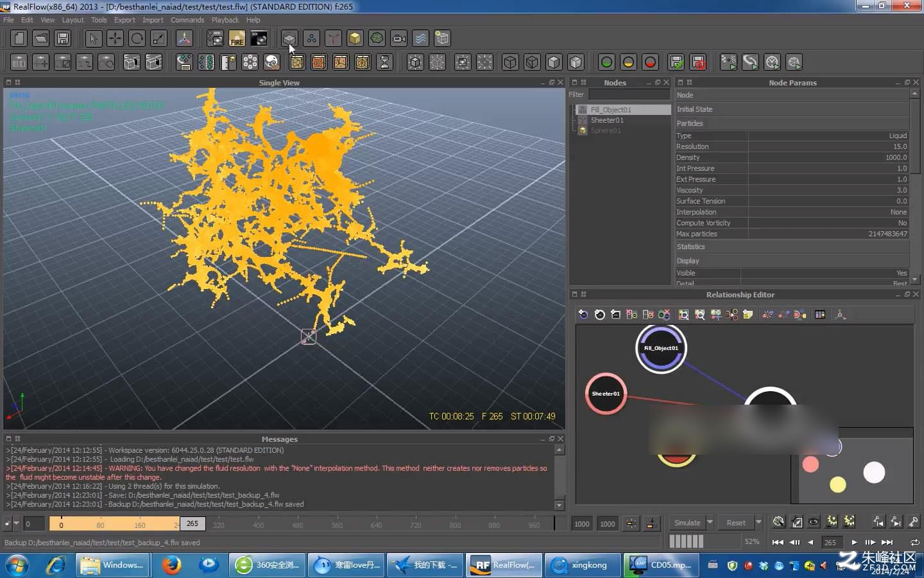Viewport: 924px width, 578px height.
Task: Click the Resolution value 15.0
Action: [828, 146]
